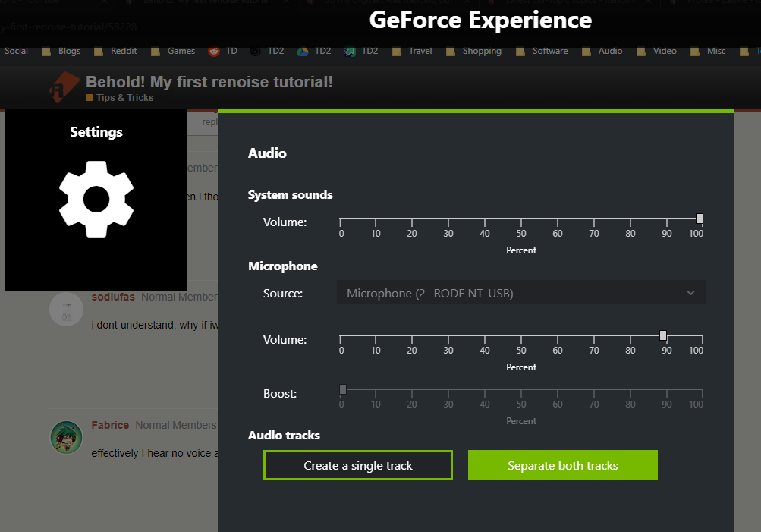The width and height of the screenshot is (761, 532).
Task: Open the Shopping bookmark folder
Action: [473, 51]
